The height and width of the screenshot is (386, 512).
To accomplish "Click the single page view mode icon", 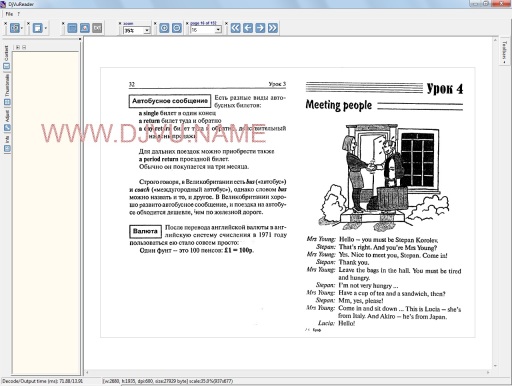I will click(x=38, y=28).
